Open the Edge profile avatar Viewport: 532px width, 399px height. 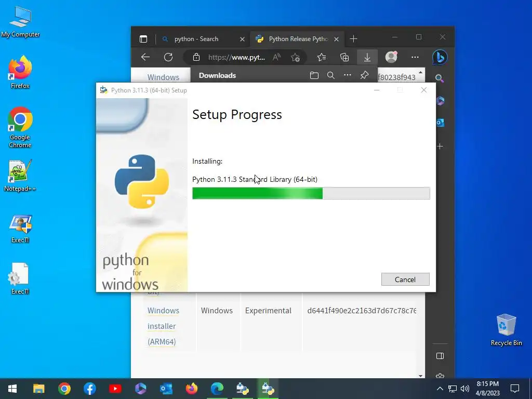click(391, 57)
